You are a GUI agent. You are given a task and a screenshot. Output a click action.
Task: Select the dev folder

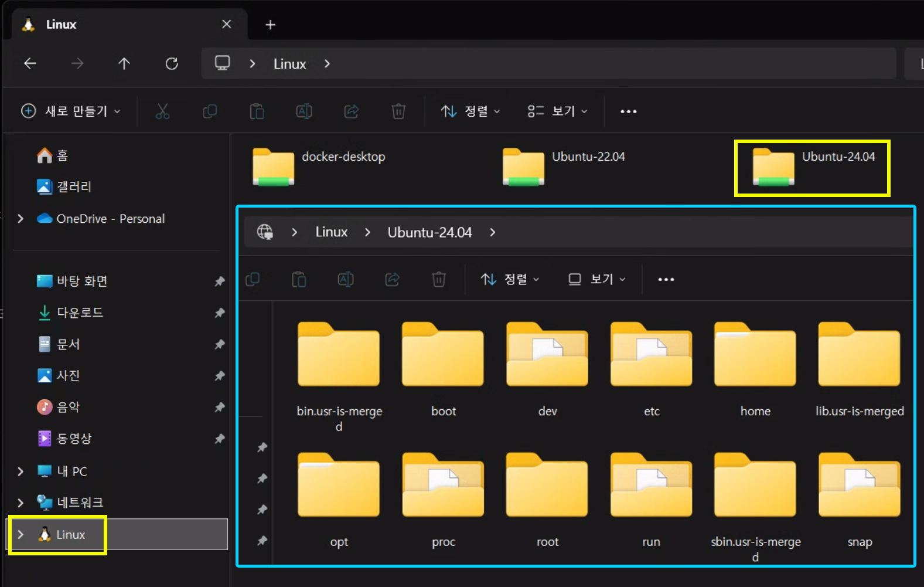(547, 369)
